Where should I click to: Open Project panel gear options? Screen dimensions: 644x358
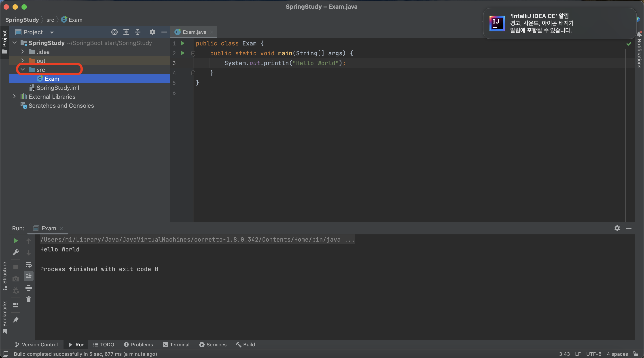click(152, 32)
